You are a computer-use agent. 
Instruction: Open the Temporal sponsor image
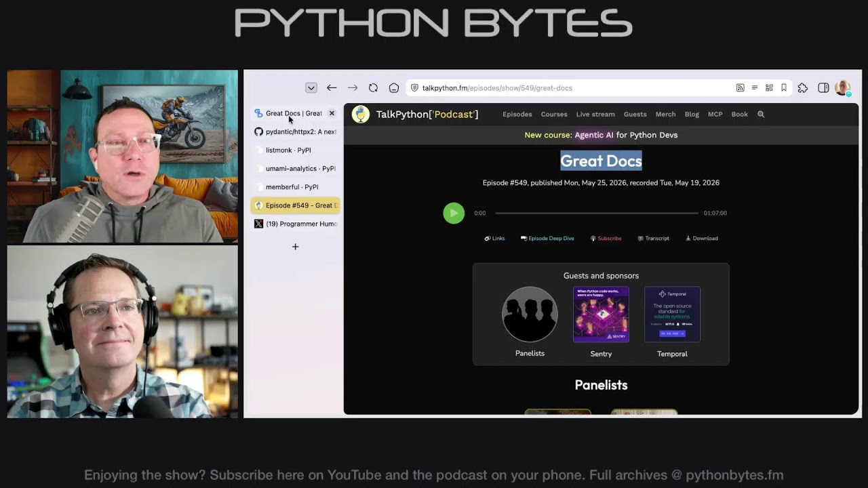[x=672, y=314]
